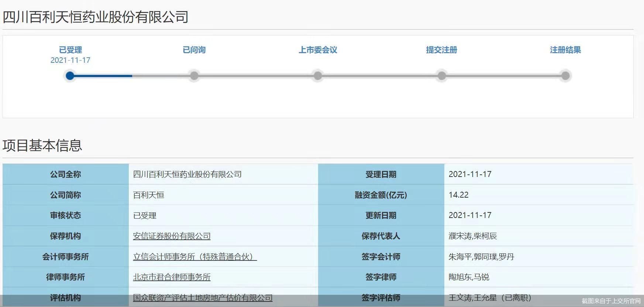Click the 受理日期 header cell
This screenshot has height=307, width=644.
coord(381,174)
